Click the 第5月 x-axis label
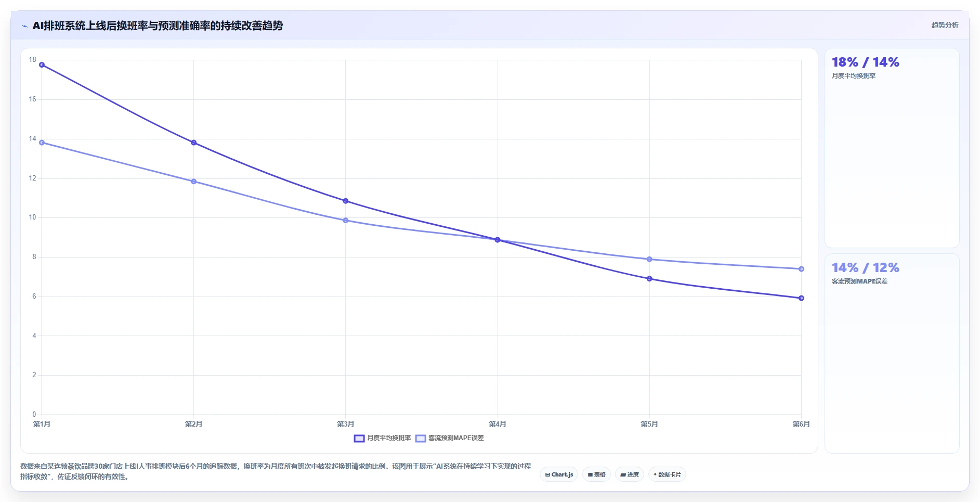 (649, 424)
